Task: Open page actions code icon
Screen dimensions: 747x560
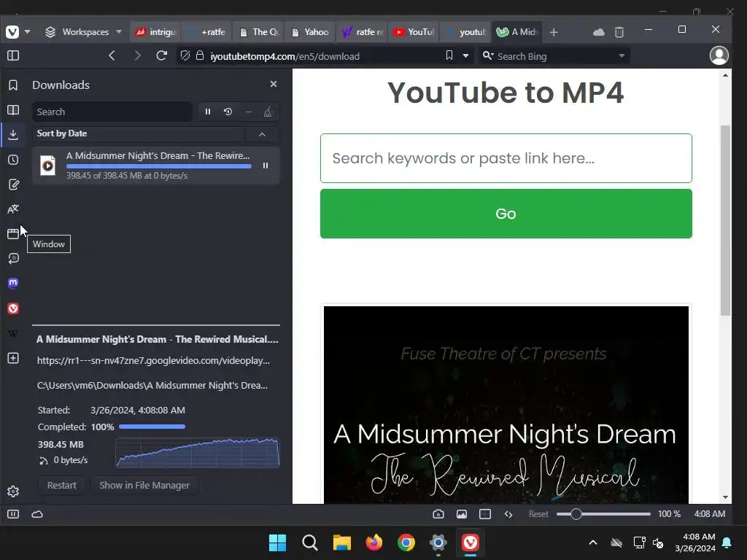Action: click(x=508, y=514)
